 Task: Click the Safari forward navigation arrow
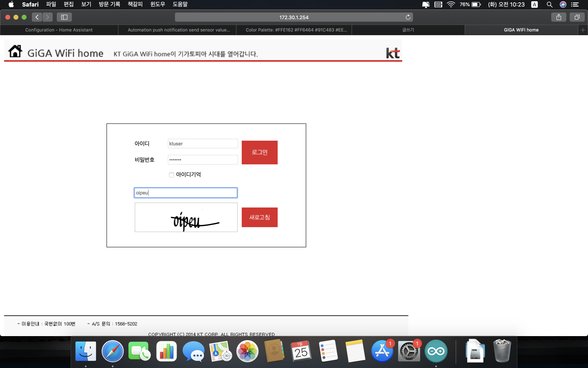pyautogui.click(x=48, y=17)
